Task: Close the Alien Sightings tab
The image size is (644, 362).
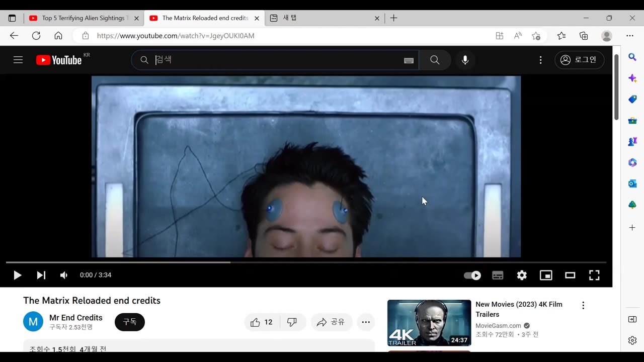Action: pos(136,18)
